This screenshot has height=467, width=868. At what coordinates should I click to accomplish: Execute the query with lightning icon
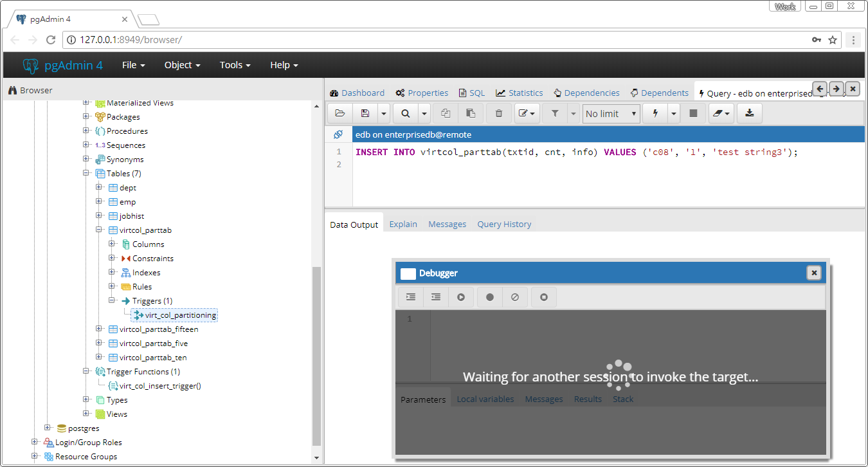655,114
